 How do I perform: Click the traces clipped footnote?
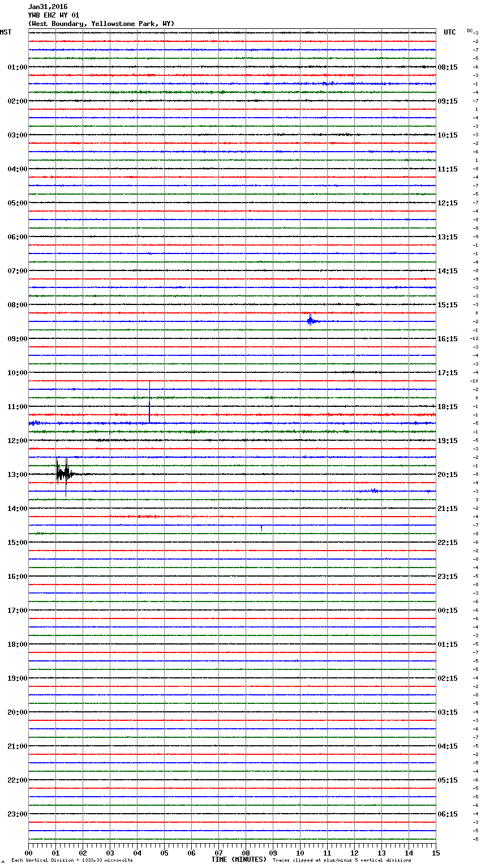click(342, 861)
